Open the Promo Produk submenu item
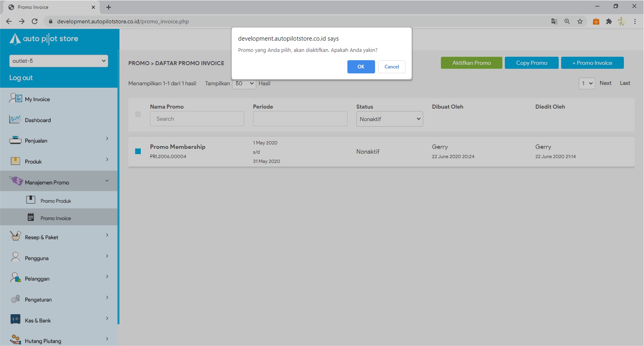Image resolution: width=644 pixels, height=346 pixels. point(56,201)
